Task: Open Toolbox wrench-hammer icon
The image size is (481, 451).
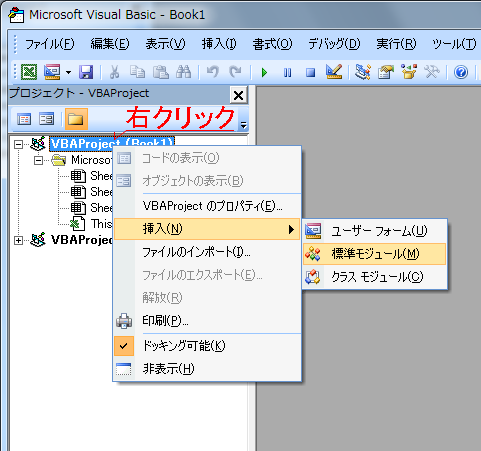Action: click(432, 72)
